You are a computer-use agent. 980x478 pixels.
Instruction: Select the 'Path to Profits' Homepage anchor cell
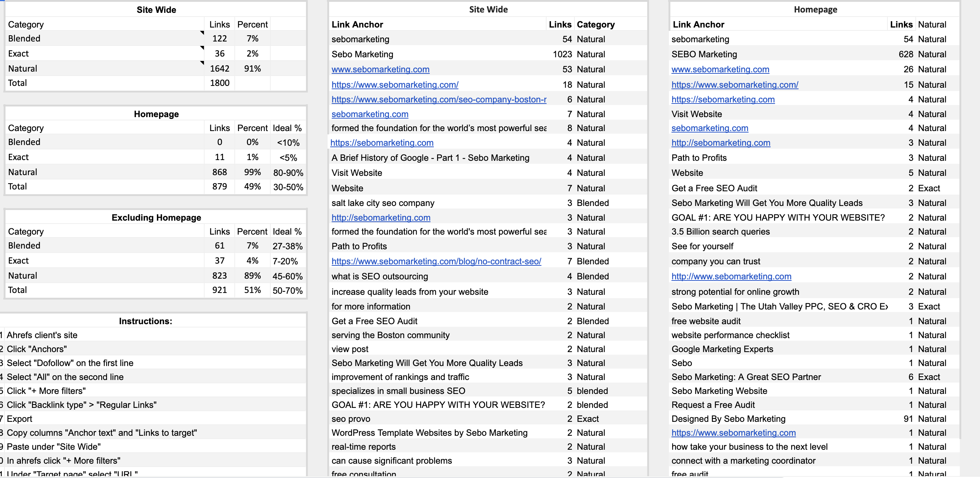click(778, 158)
